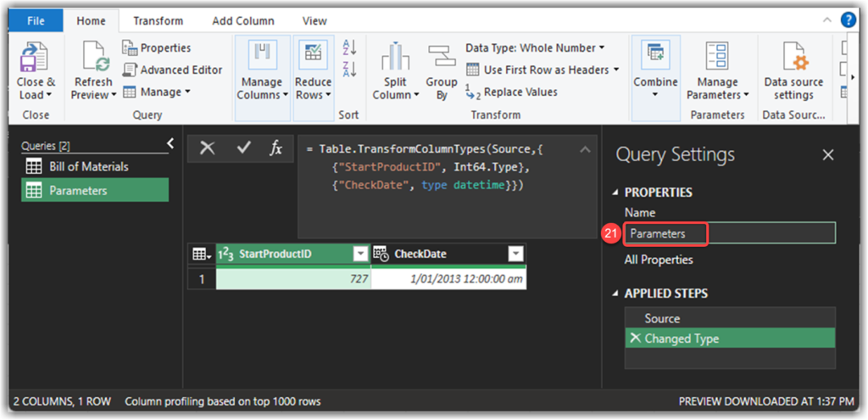The image size is (868, 420).
Task: Click the Group By icon
Action: [441, 57]
